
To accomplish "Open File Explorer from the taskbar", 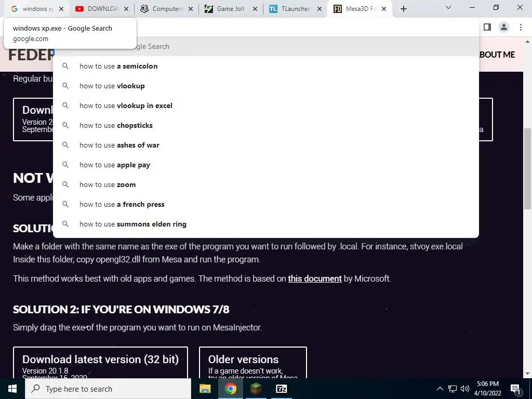I will click(205, 389).
